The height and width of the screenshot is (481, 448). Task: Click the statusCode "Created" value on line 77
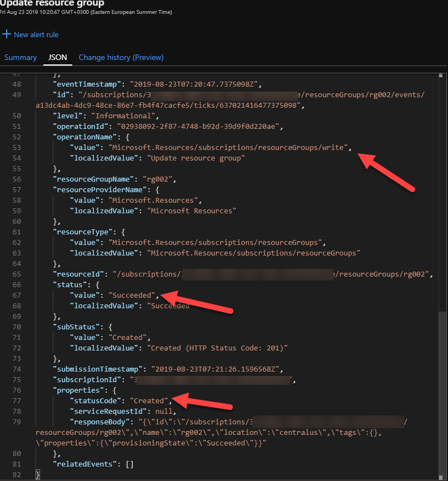pos(150,401)
